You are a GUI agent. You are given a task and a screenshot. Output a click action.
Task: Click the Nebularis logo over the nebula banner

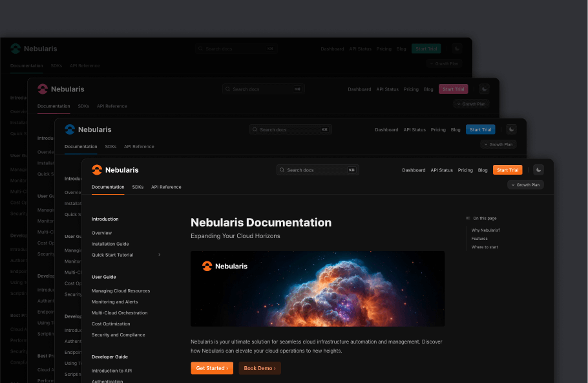(208, 265)
